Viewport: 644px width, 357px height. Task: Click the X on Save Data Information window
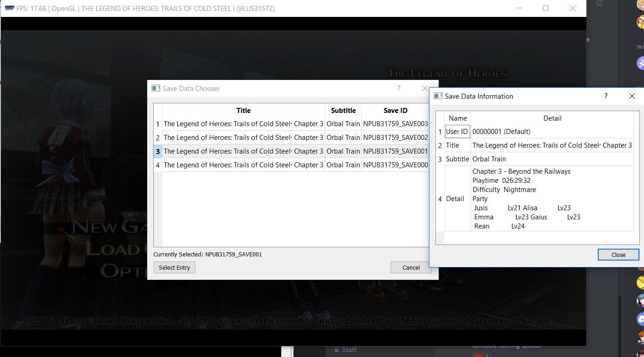(x=632, y=96)
